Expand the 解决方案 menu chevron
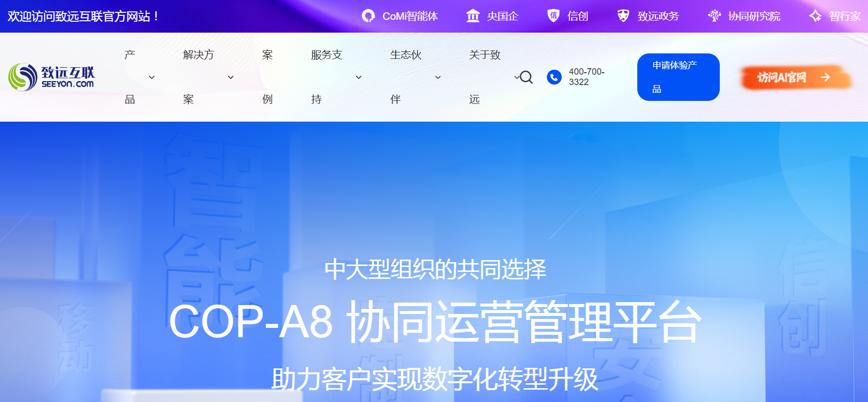The width and height of the screenshot is (868, 402). (x=231, y=77)
